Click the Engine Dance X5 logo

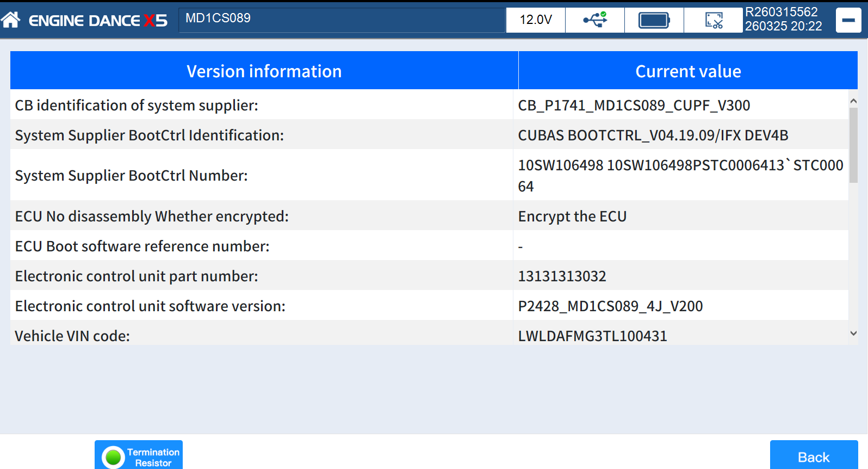click(98, 21)
